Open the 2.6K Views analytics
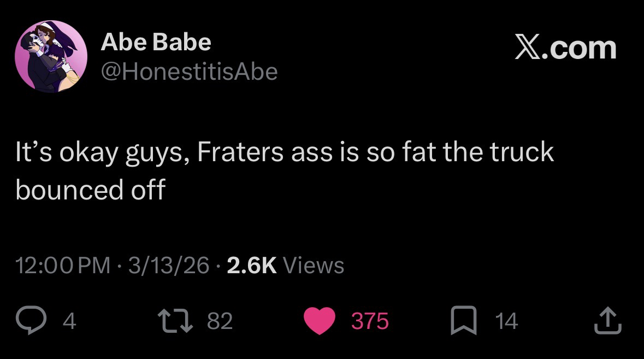Image resolution: width=644 pixels, height=359 pixels. tap(285, 266)
